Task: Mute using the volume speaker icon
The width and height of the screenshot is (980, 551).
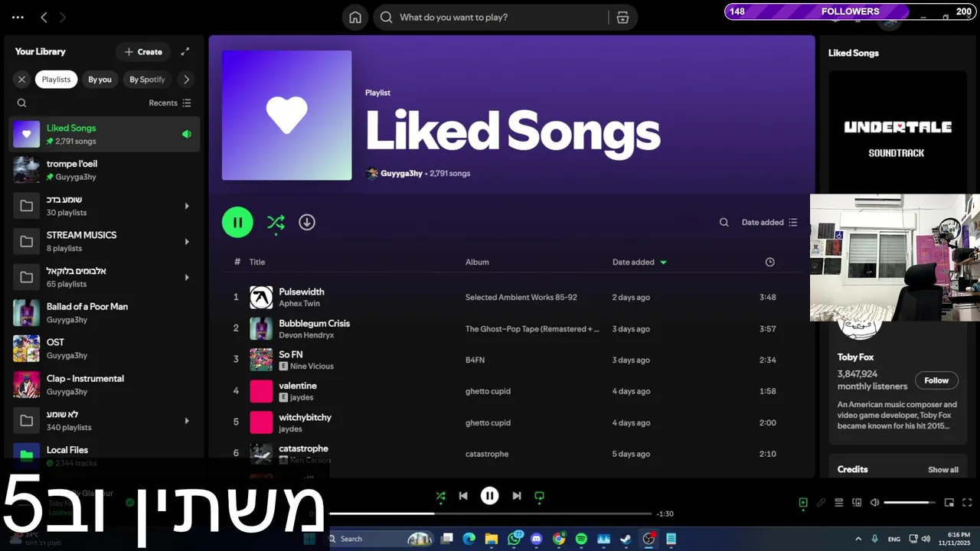Action: 875,503
